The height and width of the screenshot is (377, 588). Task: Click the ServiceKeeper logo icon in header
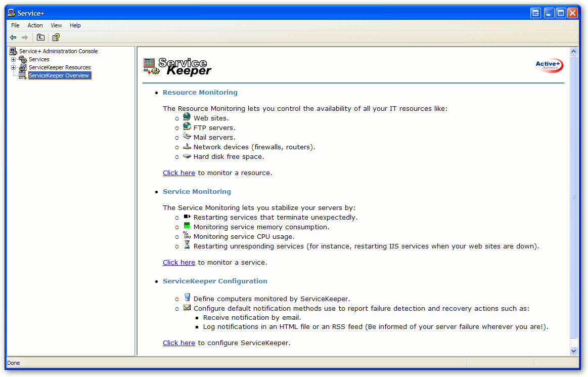click(x=152, y=66)
